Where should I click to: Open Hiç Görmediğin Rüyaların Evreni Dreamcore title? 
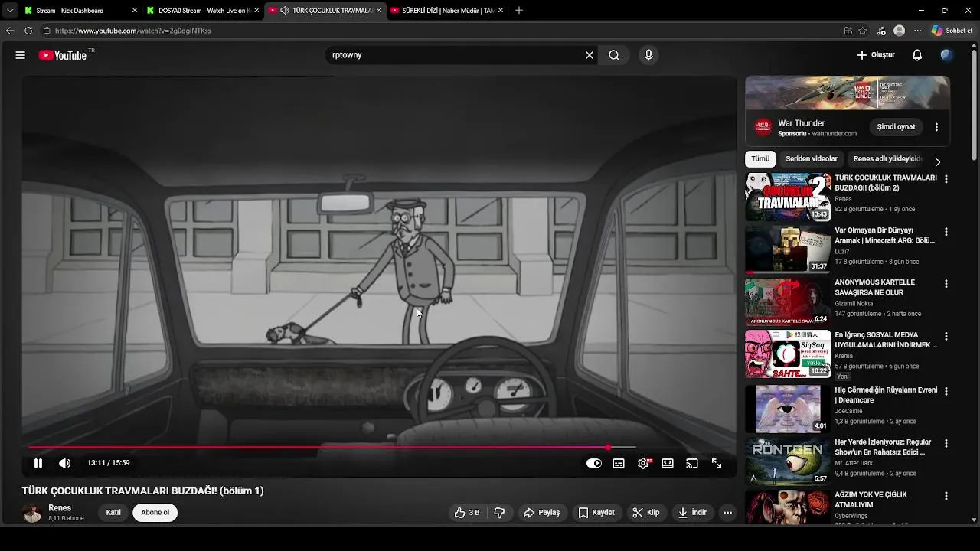[886, 395]
